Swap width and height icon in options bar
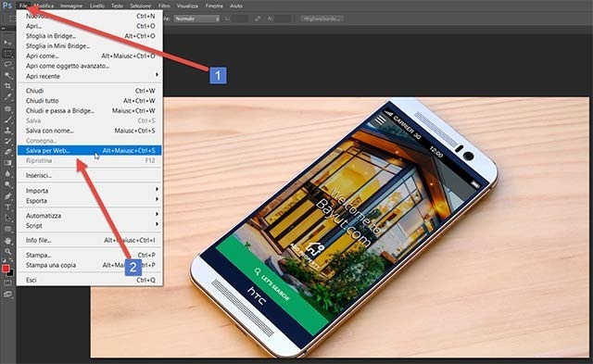 pos(258,19)
